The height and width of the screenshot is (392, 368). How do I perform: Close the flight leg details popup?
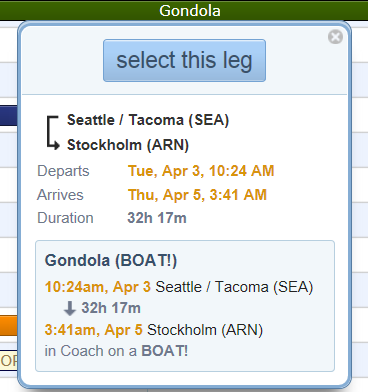[335, 37]
